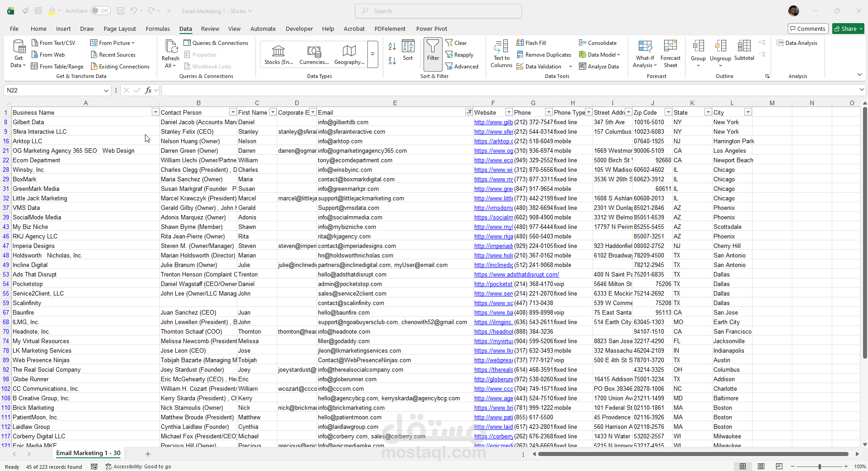The width and height of the screenshot is (868, 471).
Task: Switch to Normal view
Action: 743,466
